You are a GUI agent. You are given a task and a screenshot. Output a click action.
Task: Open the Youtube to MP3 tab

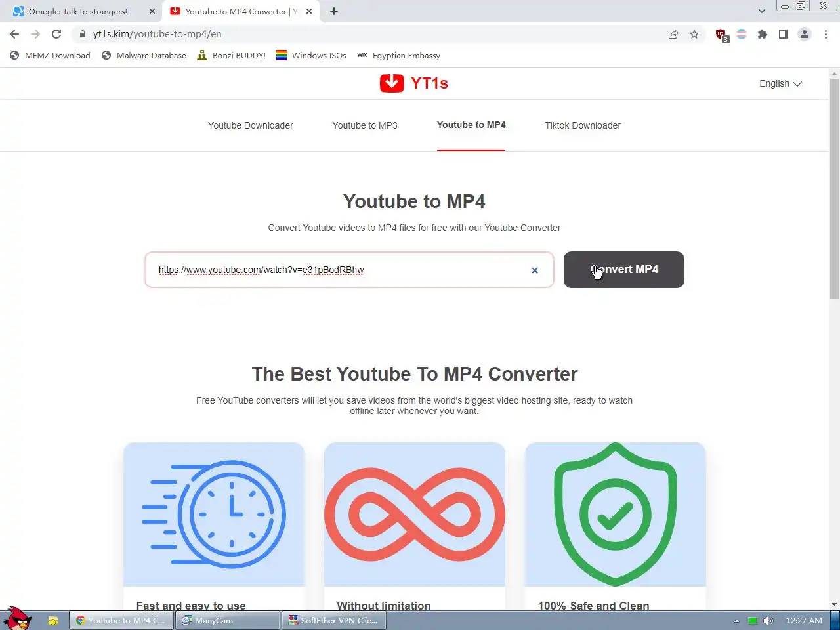click(365, 125)
